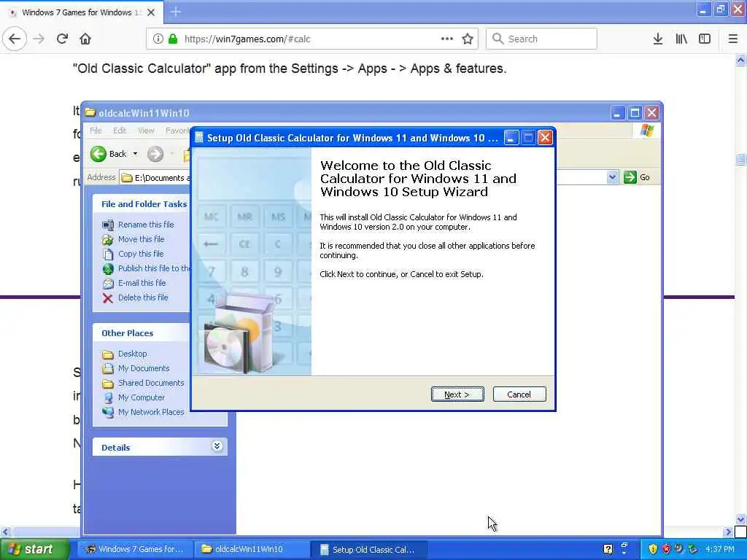Click the Go button in explorer
The image size is (747, 560).
[x=637, y=178]
